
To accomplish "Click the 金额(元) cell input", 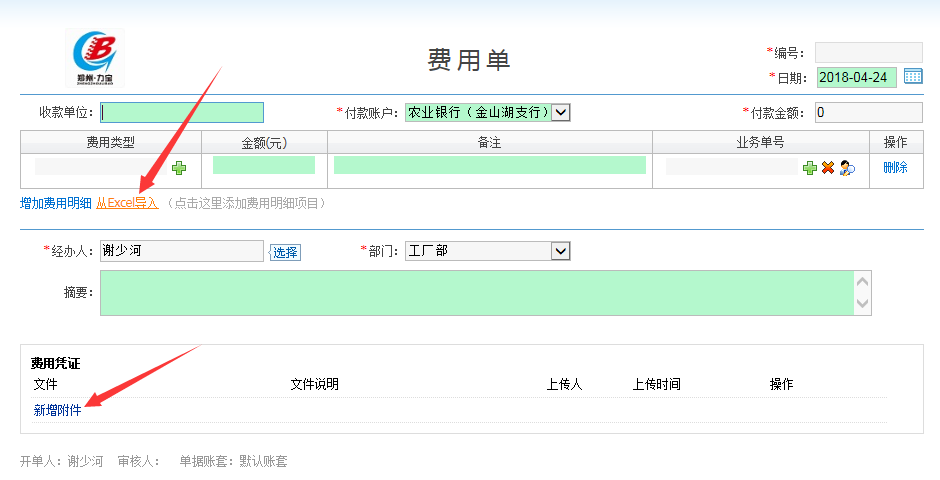I will [264, 166].
